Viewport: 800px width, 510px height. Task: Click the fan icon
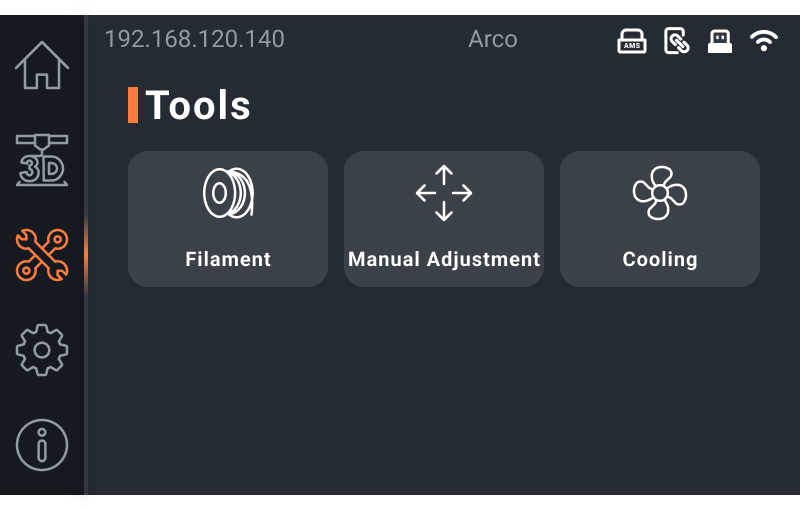660,193
